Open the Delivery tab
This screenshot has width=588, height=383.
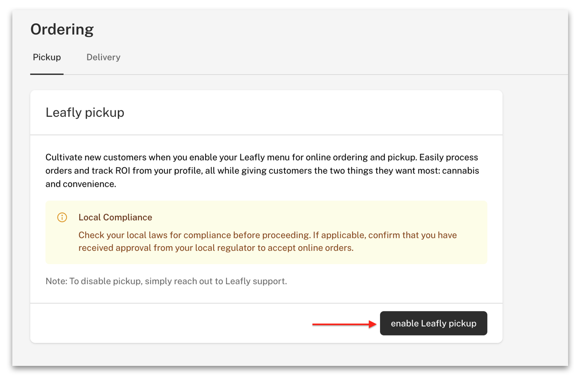point(103,57)
